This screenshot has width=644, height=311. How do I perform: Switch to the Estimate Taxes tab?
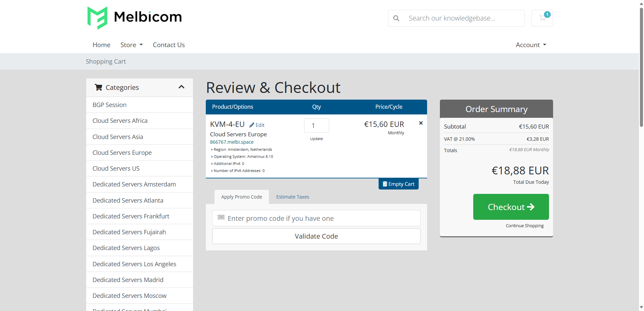(293, 197)
